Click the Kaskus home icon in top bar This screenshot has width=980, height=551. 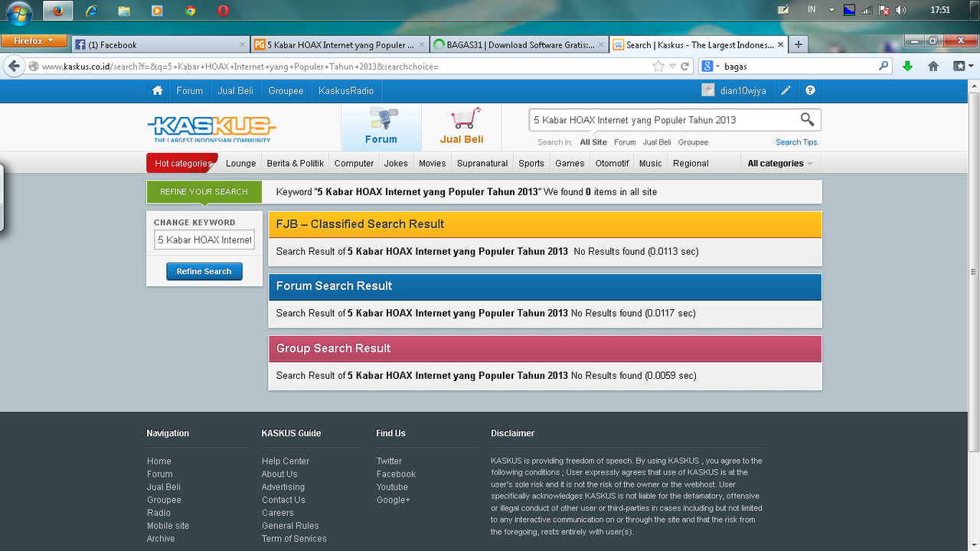(157, 90)
